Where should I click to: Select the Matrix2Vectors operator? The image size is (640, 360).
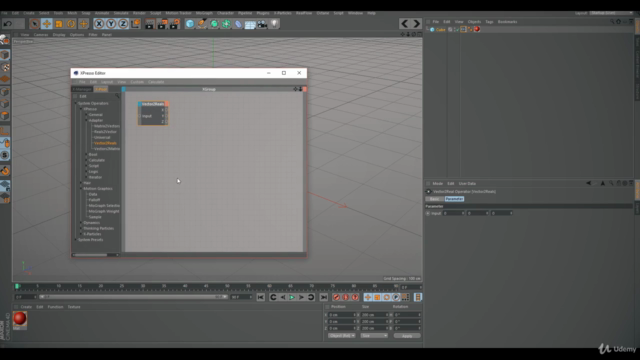(x=107, y=126)
